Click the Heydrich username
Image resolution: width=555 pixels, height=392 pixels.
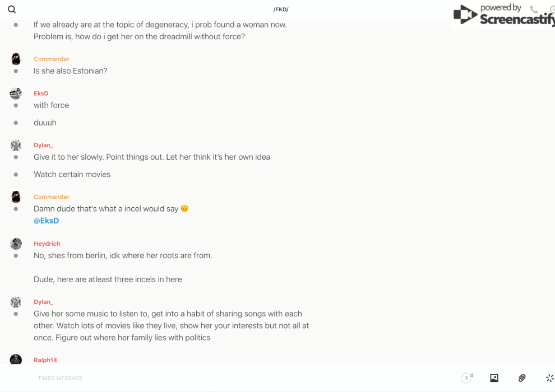[x=47, y=244]
